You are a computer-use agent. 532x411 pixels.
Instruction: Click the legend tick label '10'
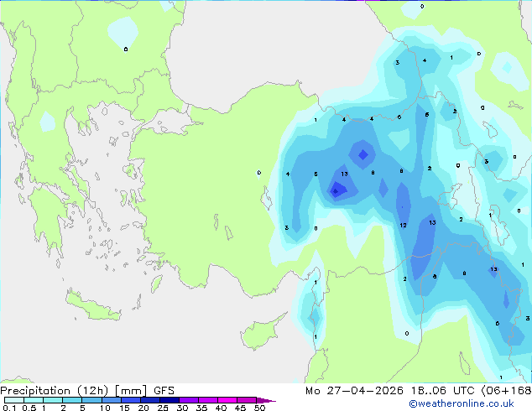[x=105, y=408]
